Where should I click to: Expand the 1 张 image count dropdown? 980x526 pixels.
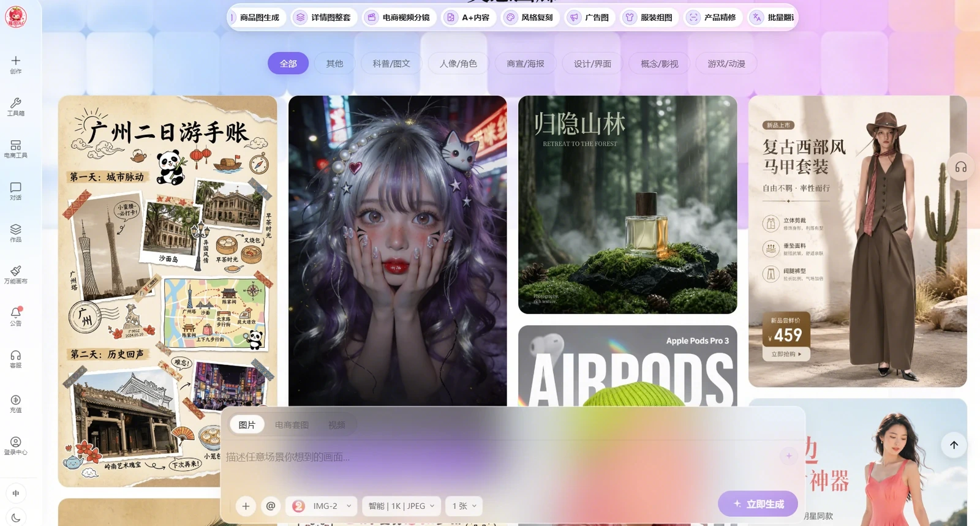464,506
